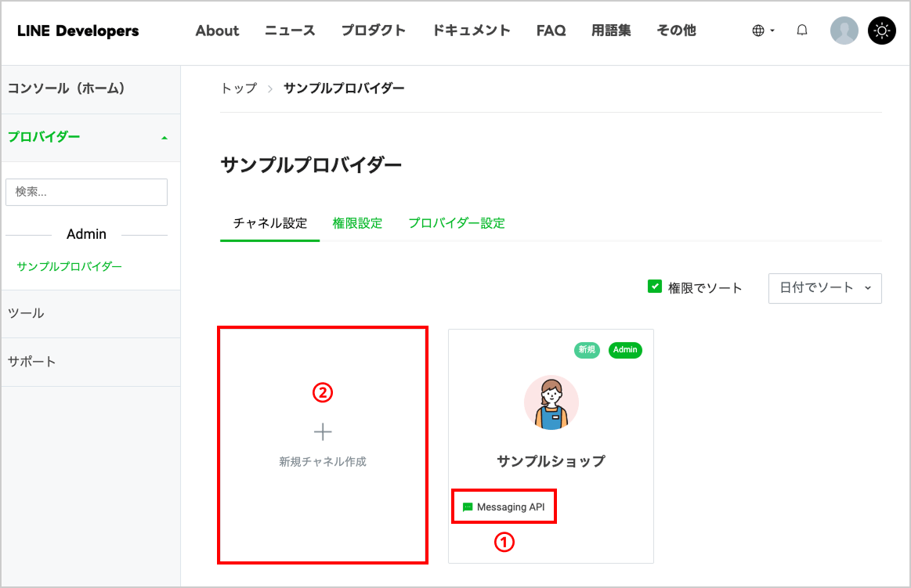Switch to the プロバイダー設定 tab
Screen dimensions: 911x588
coord(457,223)
